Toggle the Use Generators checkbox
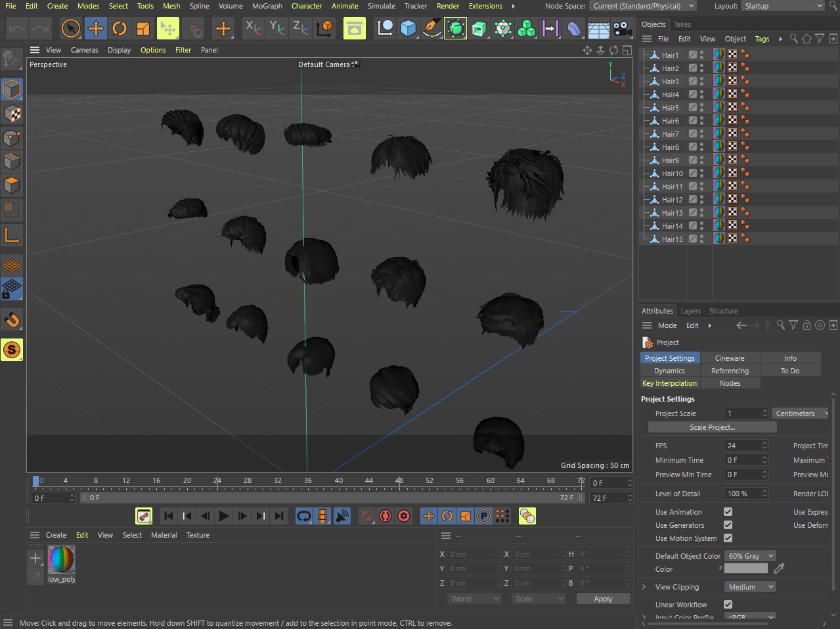 pyautogui.click(x=728, y=525)
